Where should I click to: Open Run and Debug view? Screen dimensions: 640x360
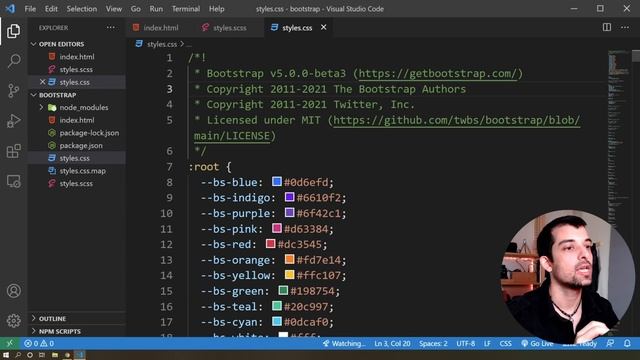[x=13, y=121]
